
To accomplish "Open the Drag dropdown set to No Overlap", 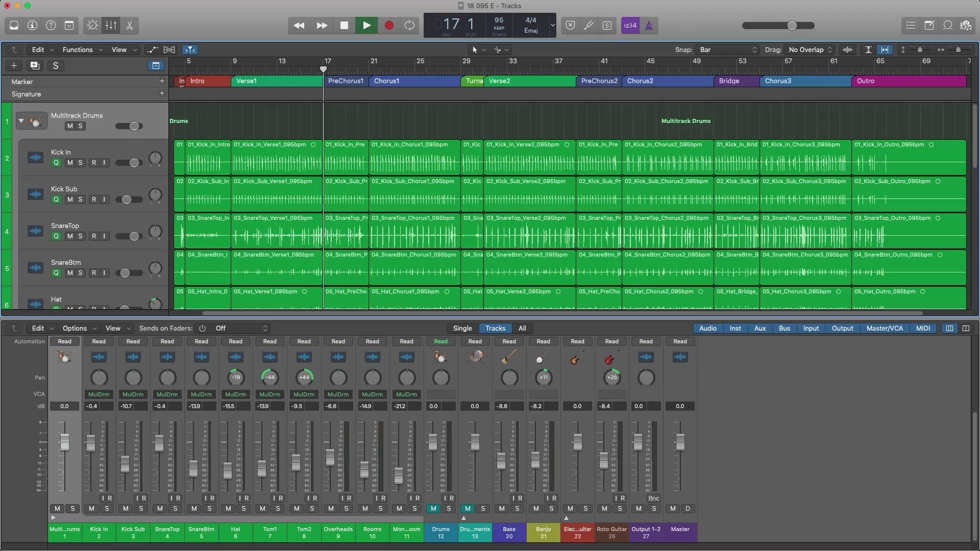I will [x=810, y=49].
